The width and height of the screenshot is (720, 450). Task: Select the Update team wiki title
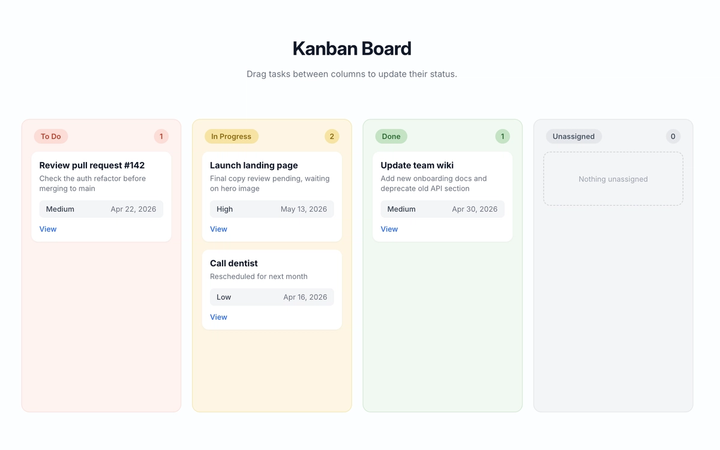417,165
